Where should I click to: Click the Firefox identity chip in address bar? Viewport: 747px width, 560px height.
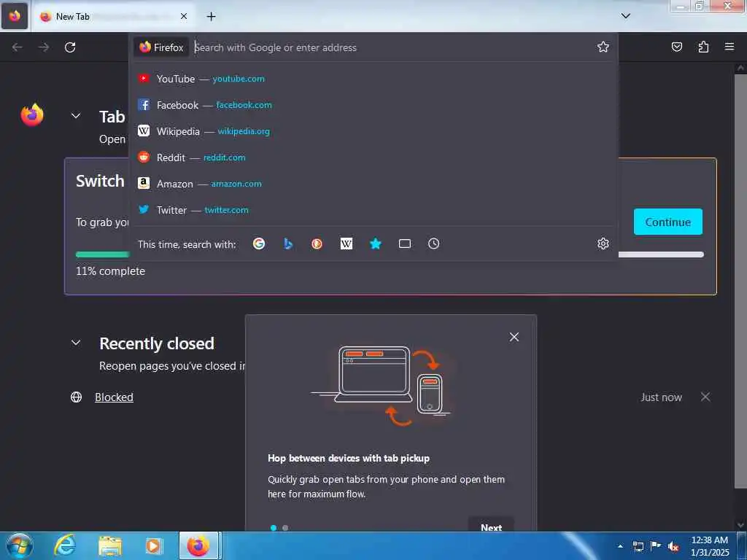[x=161, y=47]
